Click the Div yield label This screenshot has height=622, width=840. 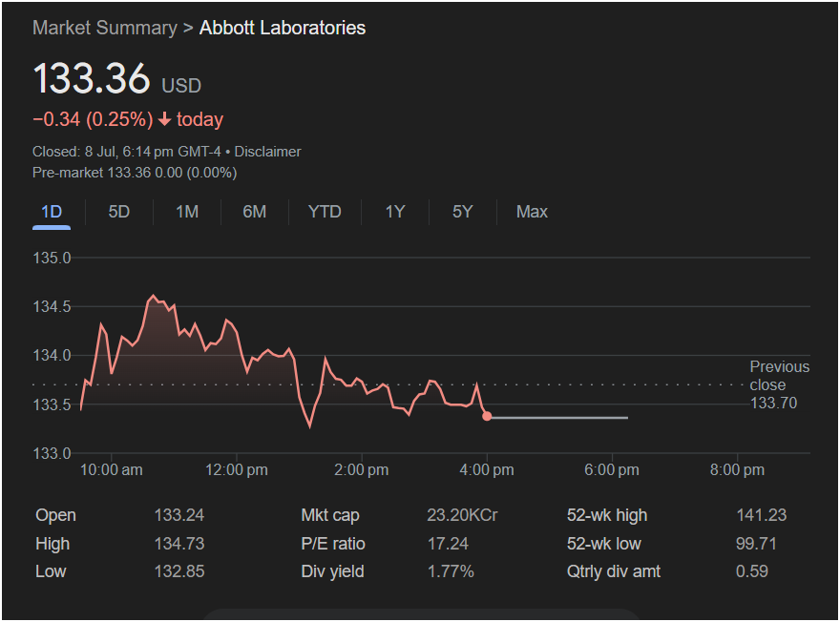332,571
